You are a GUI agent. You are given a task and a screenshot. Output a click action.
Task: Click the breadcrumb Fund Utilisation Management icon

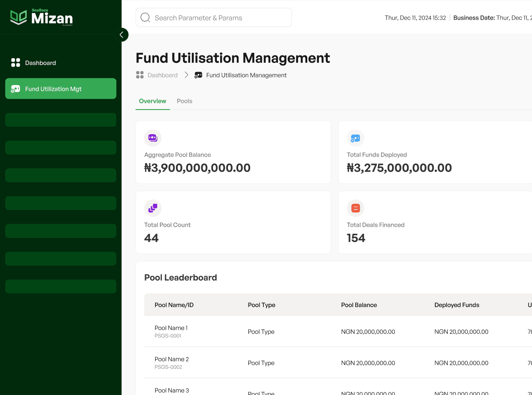(198, 75)
